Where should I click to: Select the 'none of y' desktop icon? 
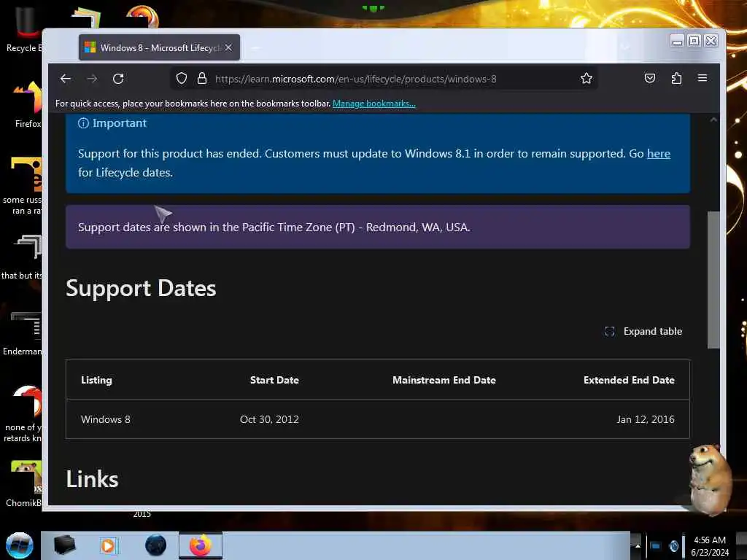(x=23, y=413)
